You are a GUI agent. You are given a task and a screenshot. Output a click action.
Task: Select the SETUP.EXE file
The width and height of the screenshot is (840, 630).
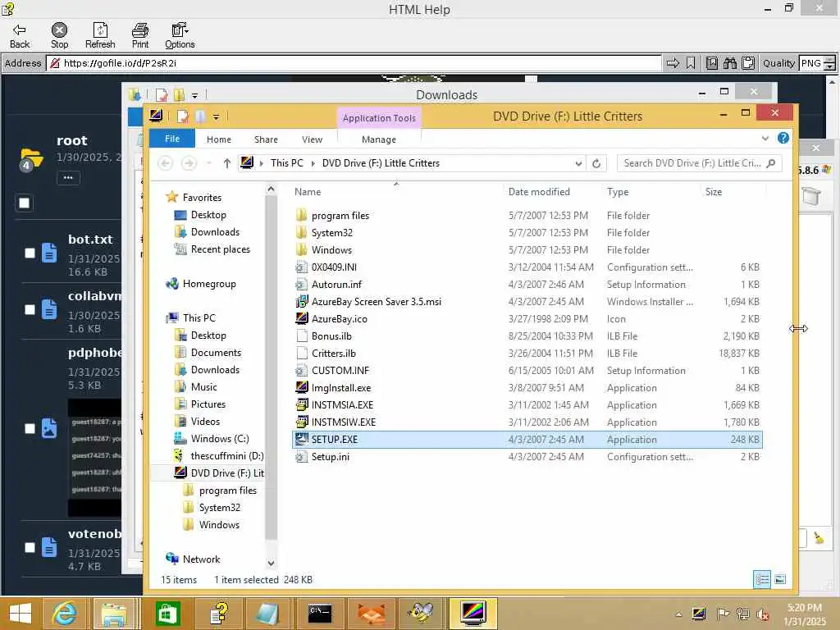(x=527, y=440)
